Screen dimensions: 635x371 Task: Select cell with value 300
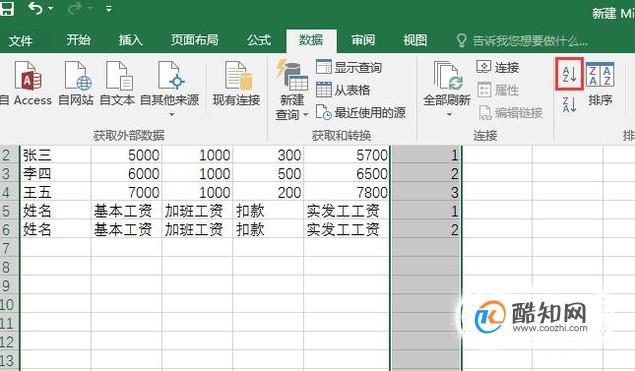coord(268,155)
